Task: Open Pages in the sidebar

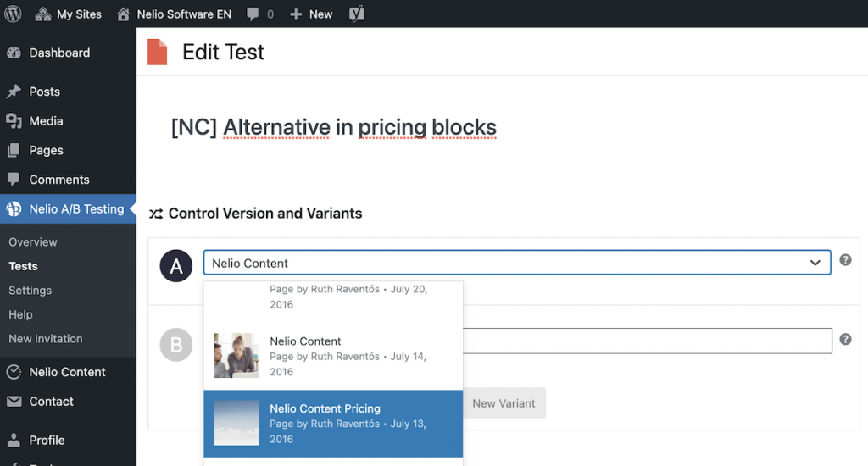Action: pyautogui.click(x=68, y=150)
